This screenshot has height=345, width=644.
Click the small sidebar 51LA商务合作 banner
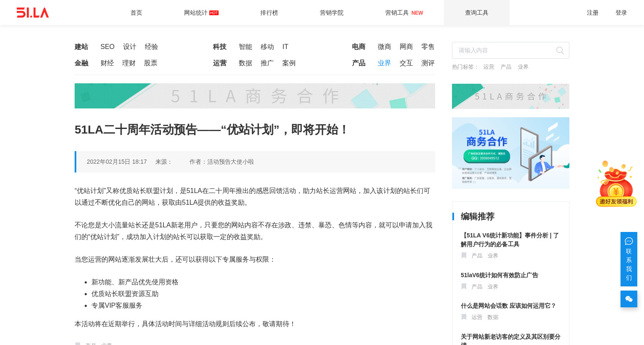pyautogui.click(x=511, y=96)
